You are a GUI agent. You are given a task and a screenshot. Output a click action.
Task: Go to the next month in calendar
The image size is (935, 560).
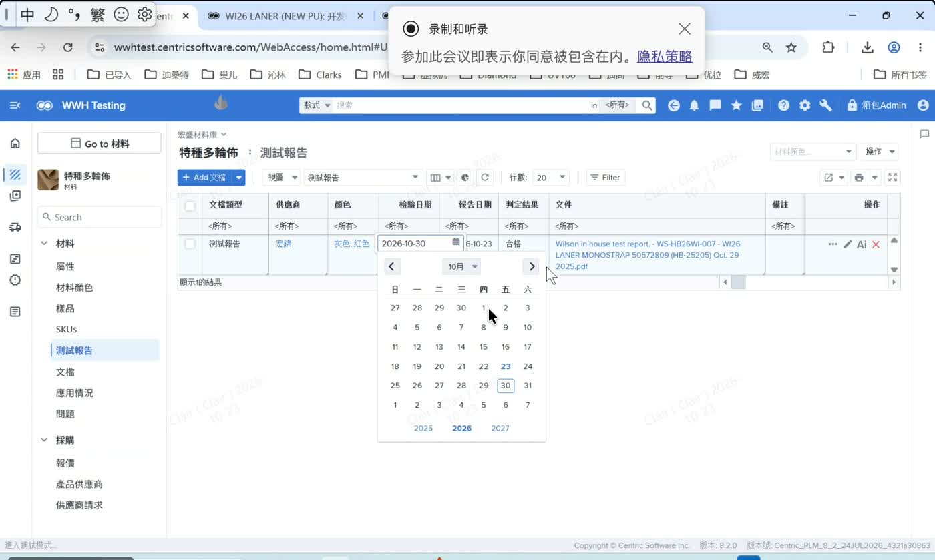point(532,266)
